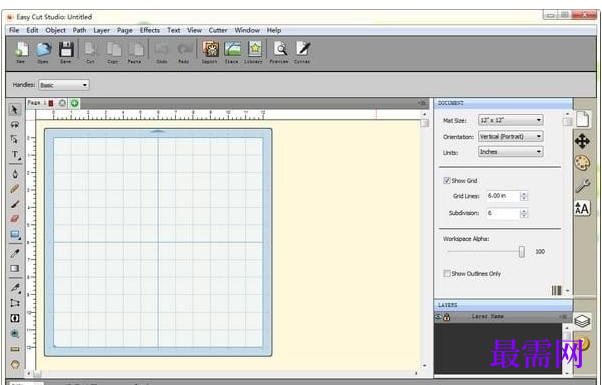Open the Window menu
Image resolution: width=602 pixels, height=385 pixels.
(247, 30)
